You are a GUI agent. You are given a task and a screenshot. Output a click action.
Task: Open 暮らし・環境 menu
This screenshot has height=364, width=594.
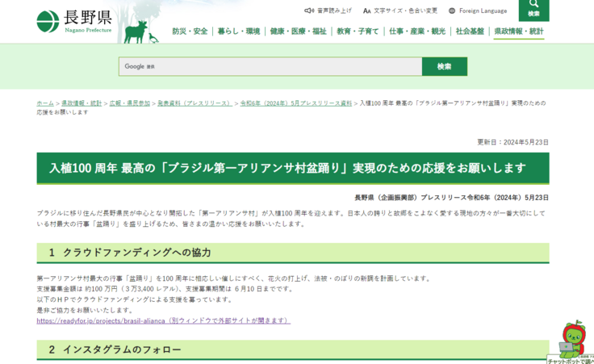[239, 31]
